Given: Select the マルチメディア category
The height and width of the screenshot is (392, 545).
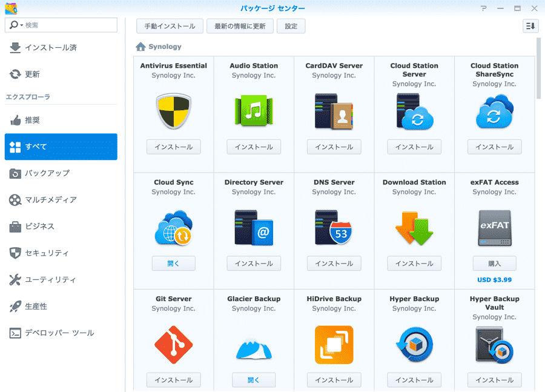Looking at the screenshot, I should 61,200.
